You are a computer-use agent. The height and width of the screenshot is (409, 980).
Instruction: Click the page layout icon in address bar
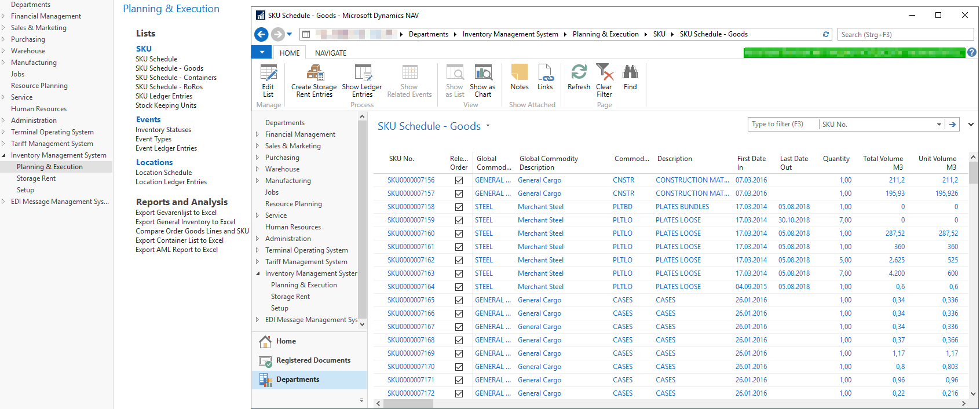tap(306, 34)
